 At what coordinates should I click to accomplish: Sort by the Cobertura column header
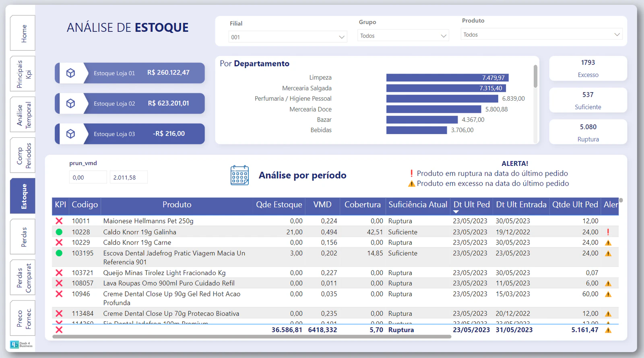coord(362,205)
